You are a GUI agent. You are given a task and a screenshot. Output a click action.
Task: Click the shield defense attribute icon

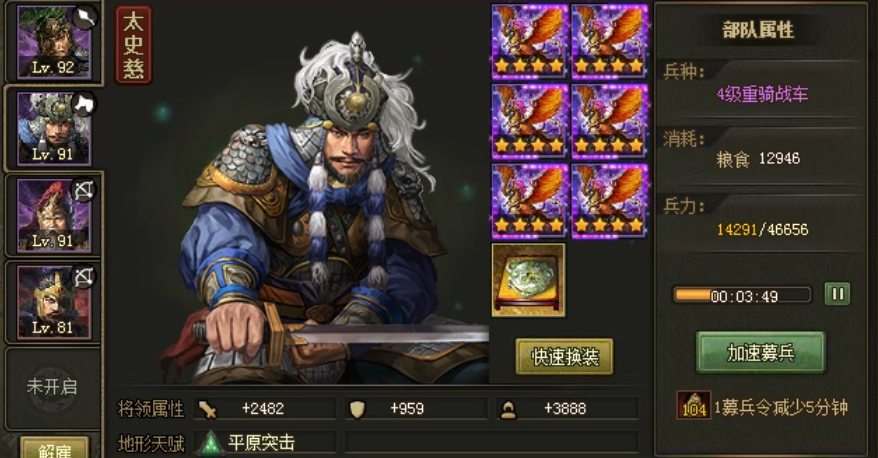pyautogui.click(x=357, y=409)
